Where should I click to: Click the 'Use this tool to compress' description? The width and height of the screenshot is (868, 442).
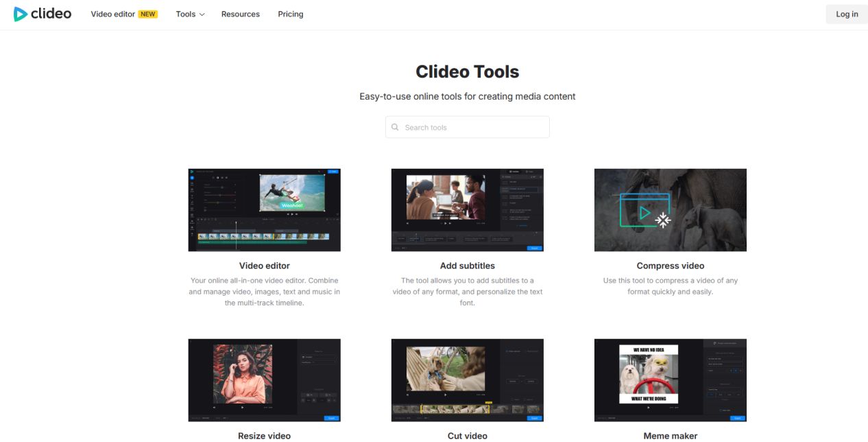(671, 286)
